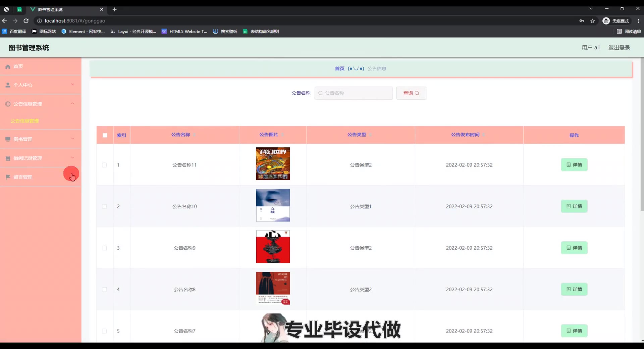Viewport: 644px width, 349px height.
Task: Click the 留言管理 flag icon
Action: (x=8, y=177)
